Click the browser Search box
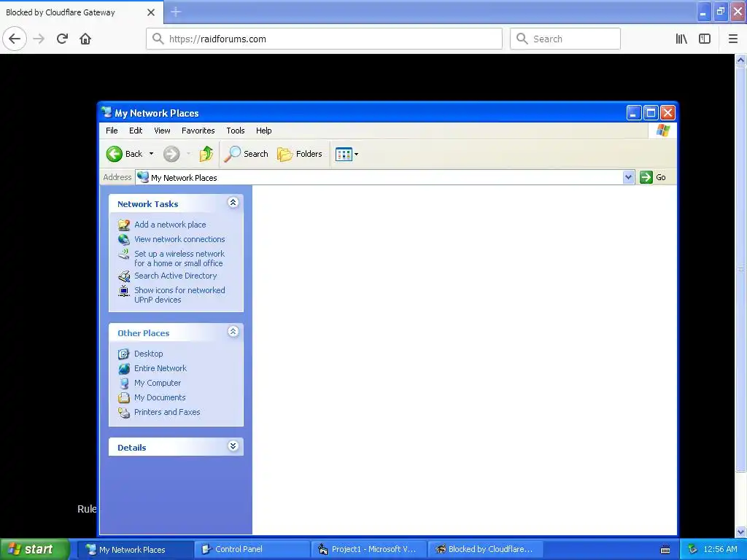 click(x=565, y=39)
